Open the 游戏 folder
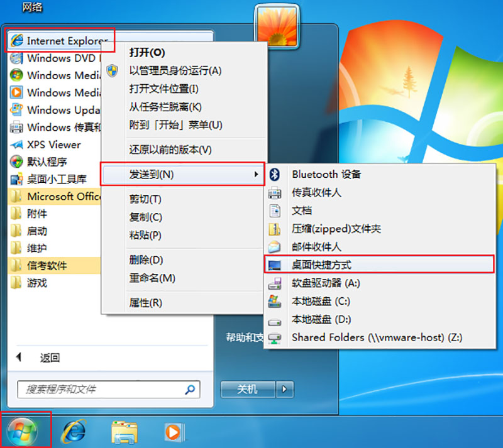 tap(55, 283)
